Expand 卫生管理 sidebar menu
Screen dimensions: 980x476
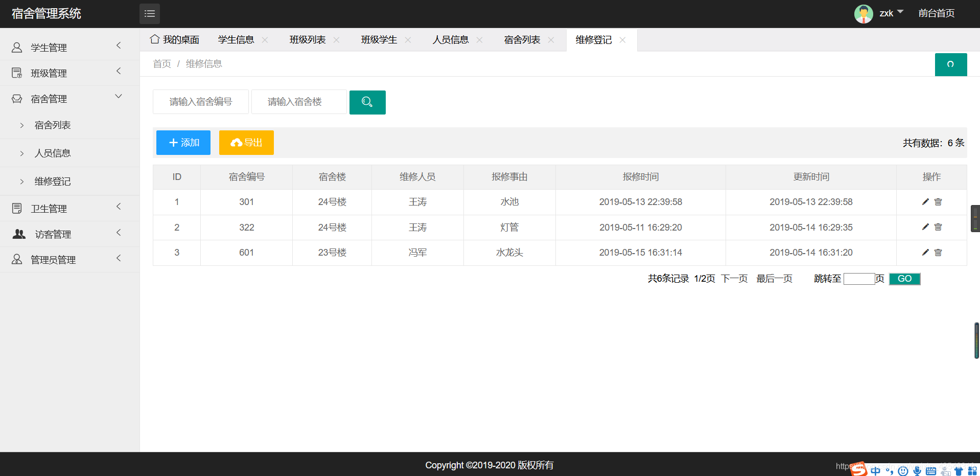(x=69, y=209)
